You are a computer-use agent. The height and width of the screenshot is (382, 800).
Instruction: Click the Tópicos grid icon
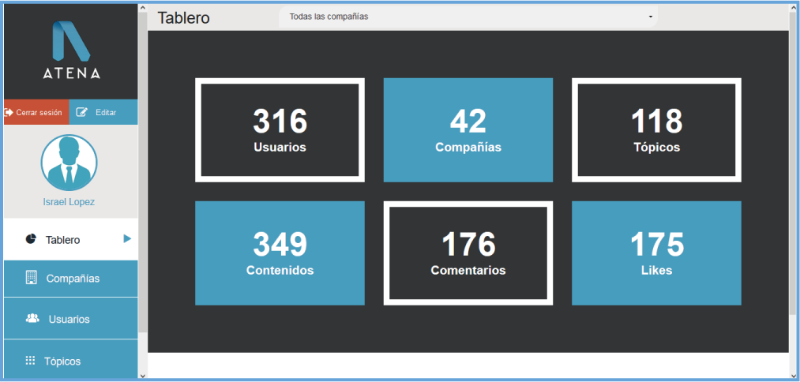pos(30,361)
